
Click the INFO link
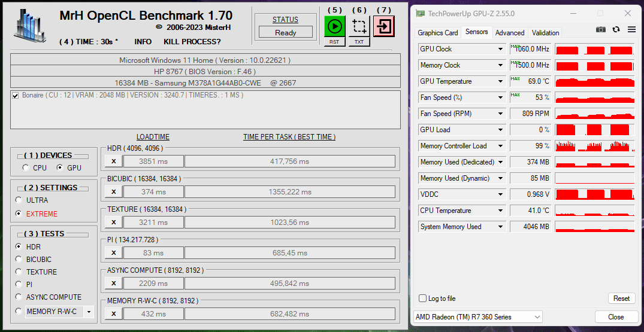point(143,42)
